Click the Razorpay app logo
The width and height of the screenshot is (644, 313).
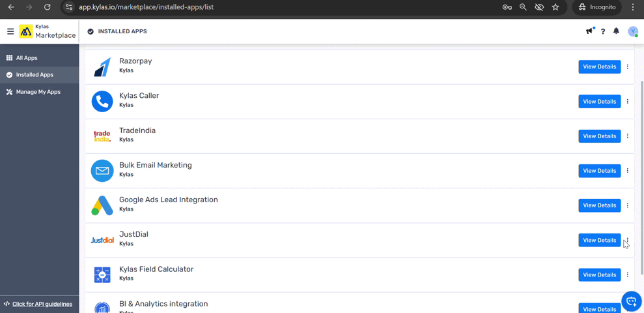pyautogui.click(x=102, y=67)
